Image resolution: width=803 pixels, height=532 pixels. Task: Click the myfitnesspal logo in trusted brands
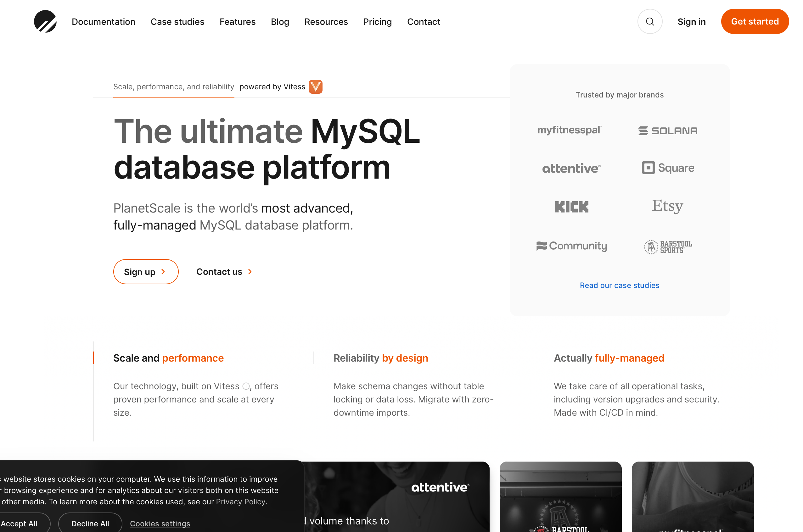(570, 130)
